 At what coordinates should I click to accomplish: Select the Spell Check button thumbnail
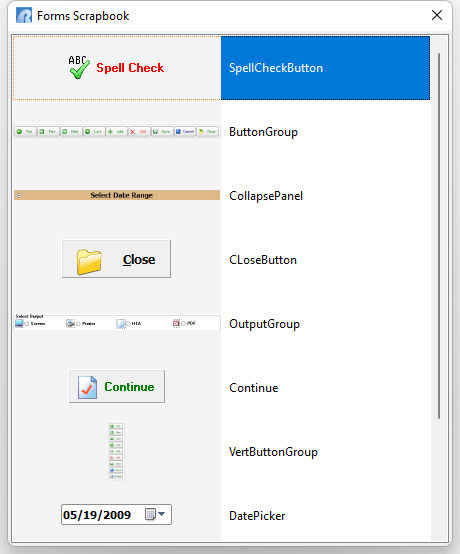(x=117, y=67)
